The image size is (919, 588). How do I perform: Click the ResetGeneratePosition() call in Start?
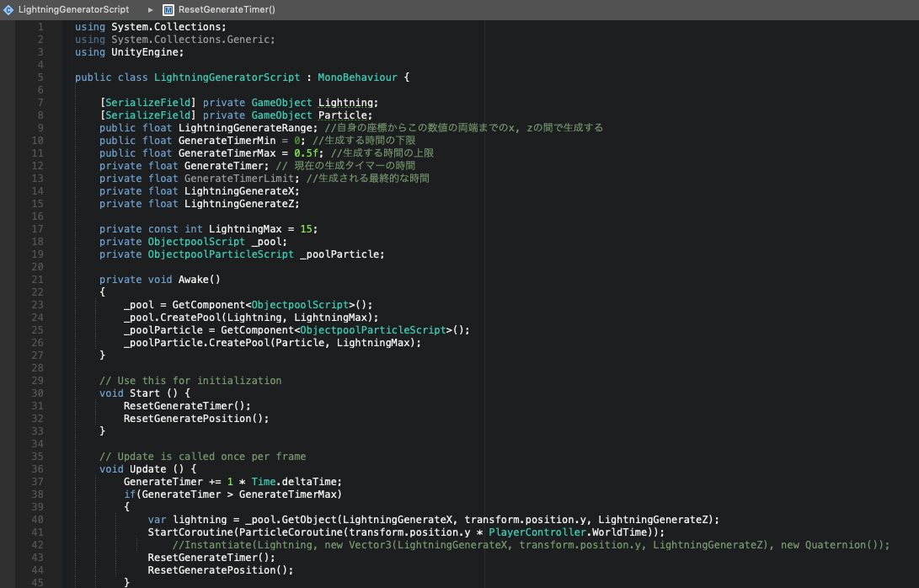coord(194,419)
